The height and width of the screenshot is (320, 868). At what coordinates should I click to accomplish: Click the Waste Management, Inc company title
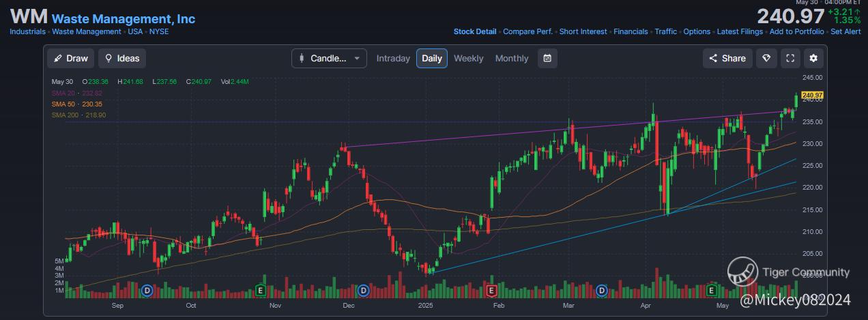(x=124, y=19)
